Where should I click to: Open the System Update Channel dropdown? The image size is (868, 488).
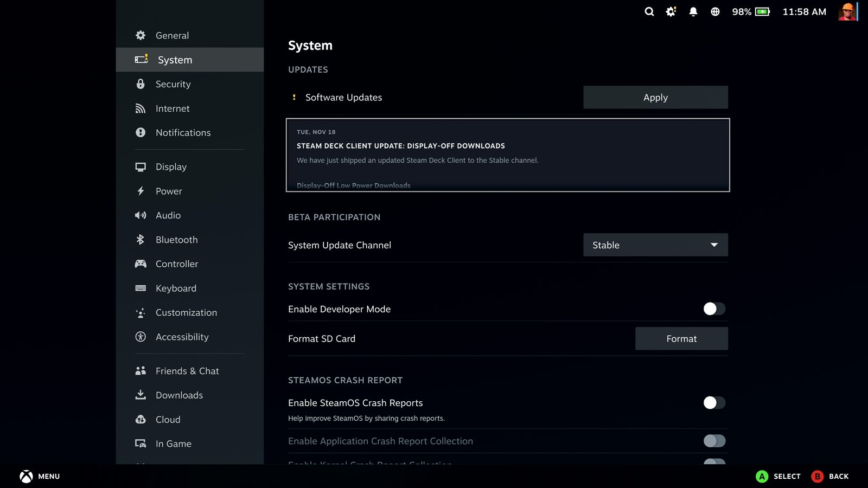[655, 245]
